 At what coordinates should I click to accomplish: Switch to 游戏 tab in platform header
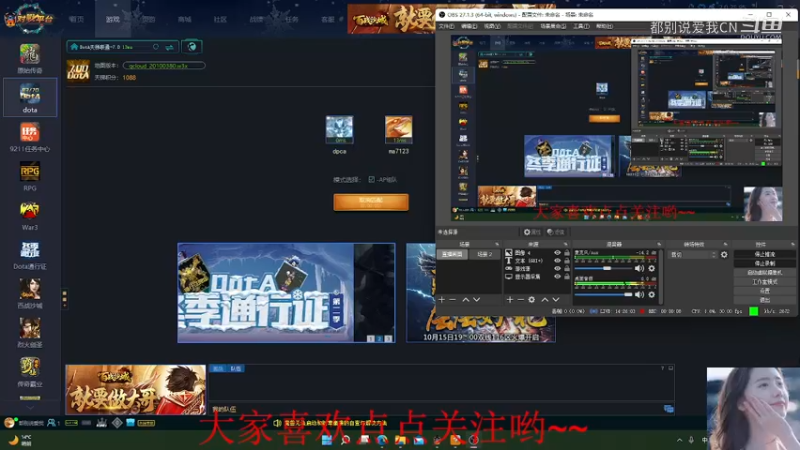(113, 19)
